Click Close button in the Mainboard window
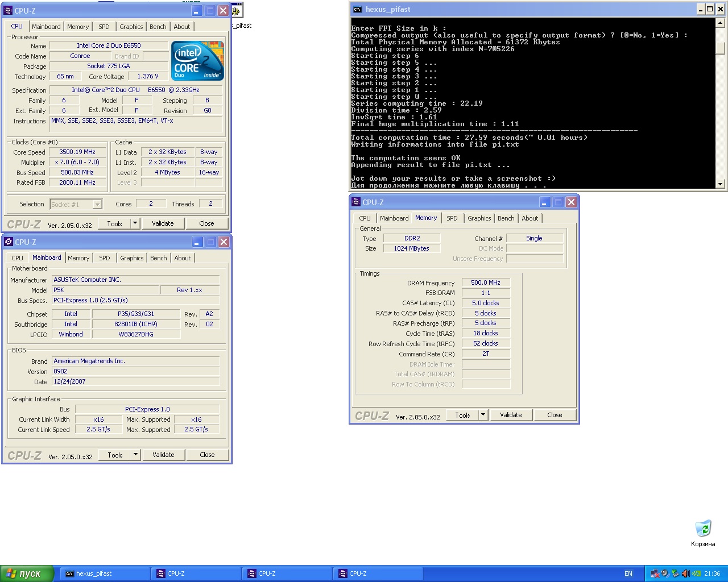 208,455
